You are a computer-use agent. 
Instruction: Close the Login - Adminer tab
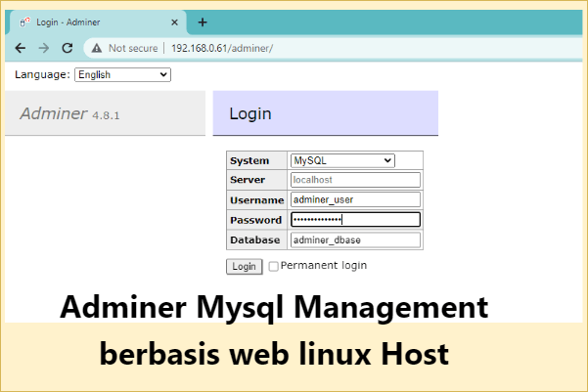(174, 22)
